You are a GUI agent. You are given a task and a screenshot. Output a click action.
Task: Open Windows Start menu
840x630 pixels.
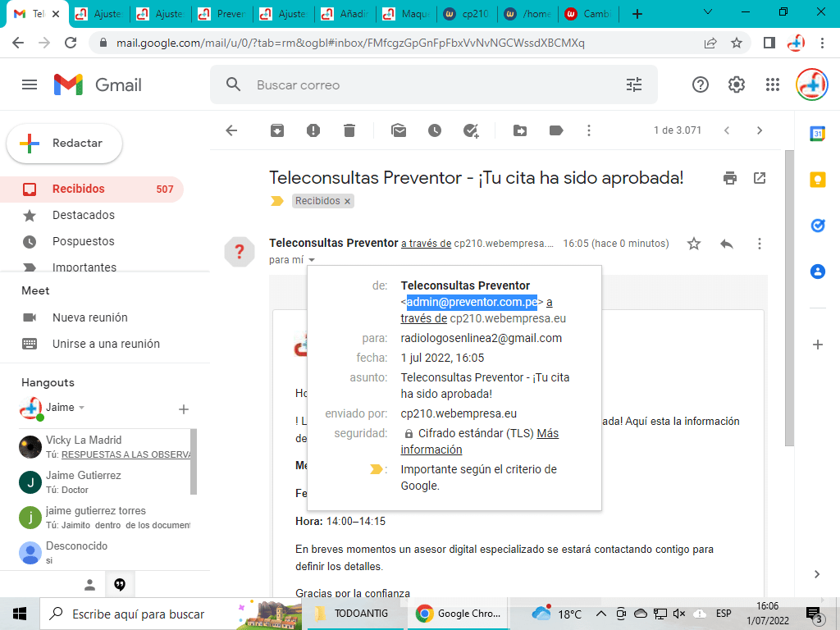20,614
